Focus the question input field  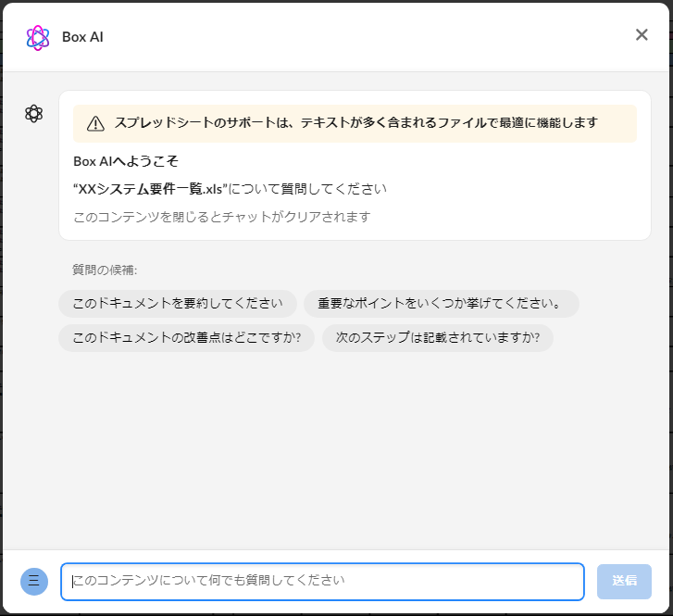tap(322, 581)
